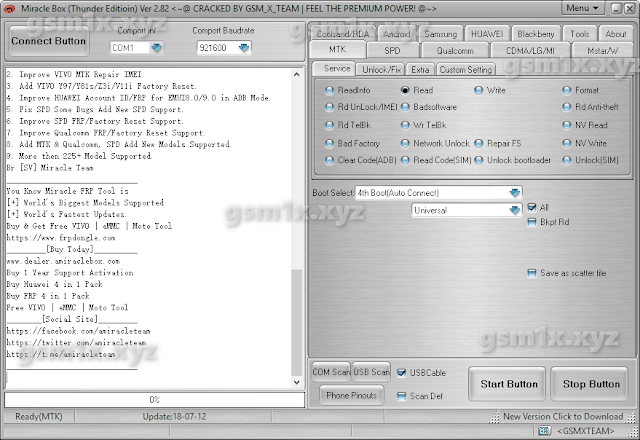This screenshot has width=640, height=440.
Task: Open the Tools tab
Action: 580,34
